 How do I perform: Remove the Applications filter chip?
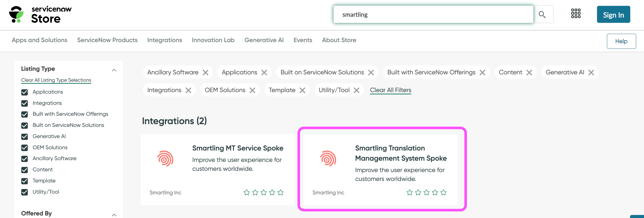click(264, 73)
